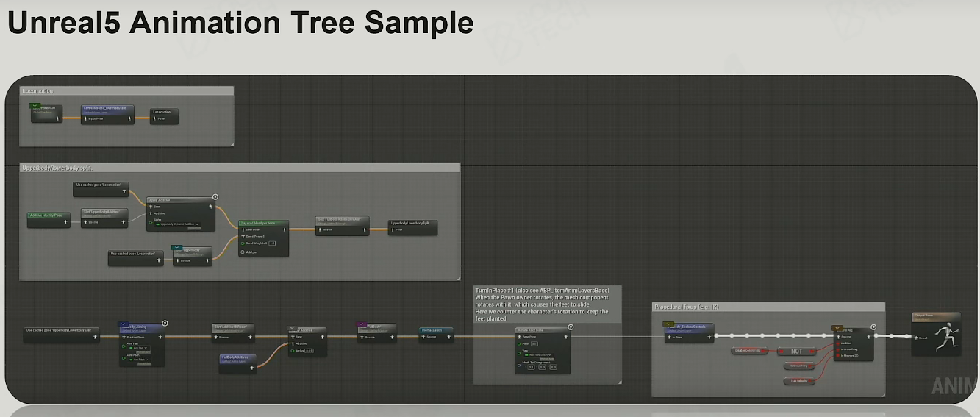This screenshot has width=980, height=417.
Task: Click the clock icon on Control Rig node
Action: 873,327
